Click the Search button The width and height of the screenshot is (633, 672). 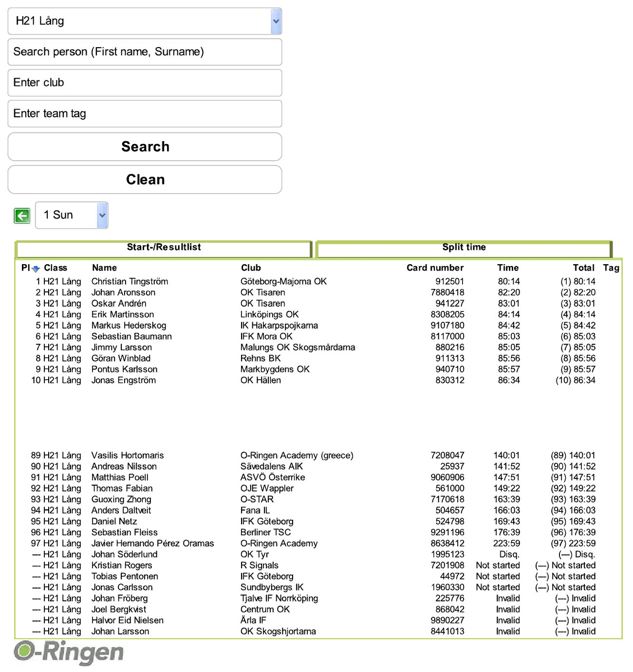(145, 146)
